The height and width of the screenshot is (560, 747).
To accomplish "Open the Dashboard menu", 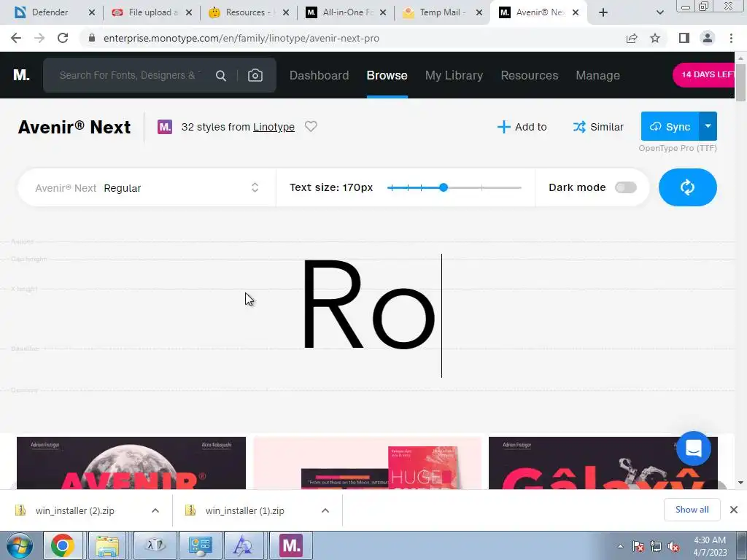I will [320, 75].
